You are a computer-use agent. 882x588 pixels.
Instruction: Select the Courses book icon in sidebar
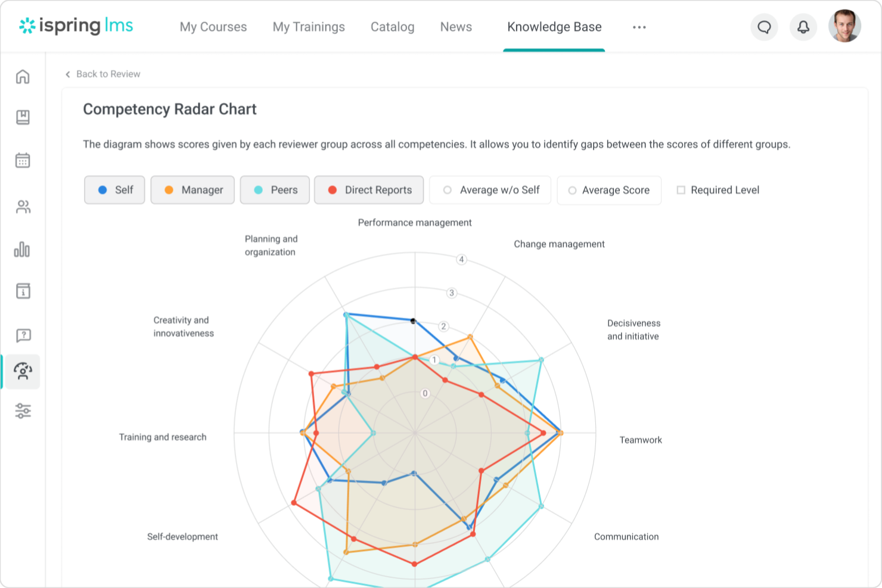coord(22,117)
